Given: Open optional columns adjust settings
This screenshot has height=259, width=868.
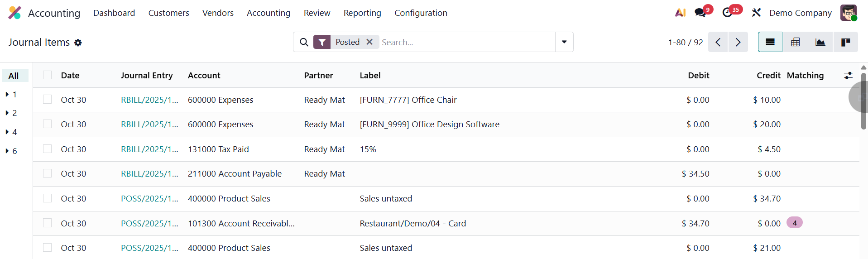Looking at the screenshot, I should pos(848,76).
